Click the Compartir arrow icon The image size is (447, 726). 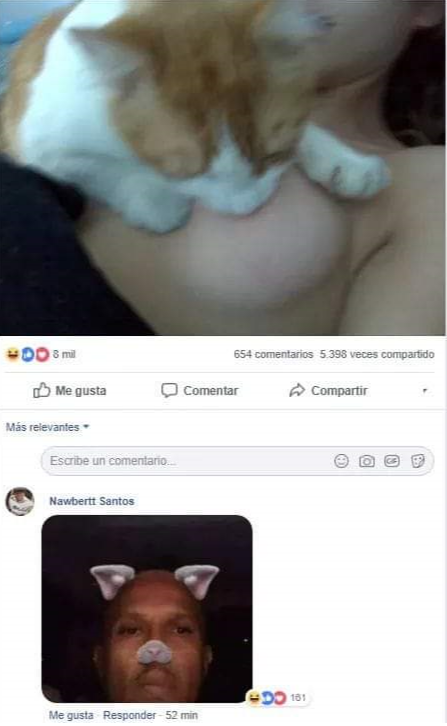(x=297, y=390)
